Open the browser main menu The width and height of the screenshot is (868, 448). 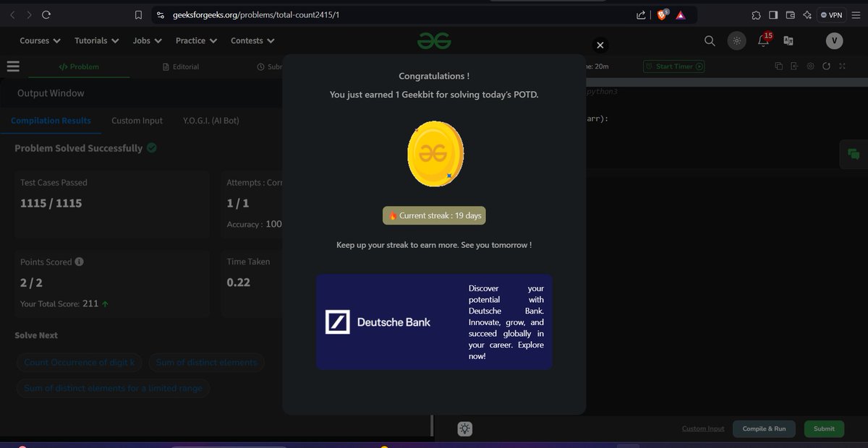857,14
